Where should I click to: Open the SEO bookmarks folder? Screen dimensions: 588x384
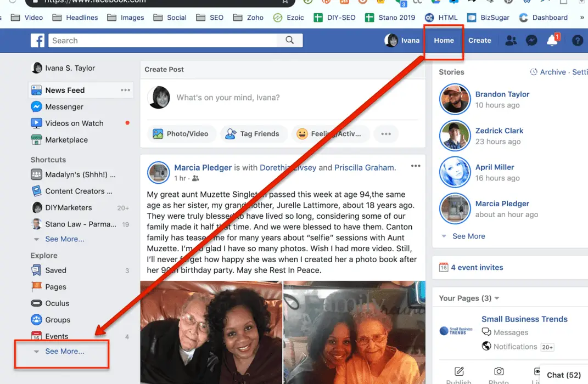coord(210,18)
